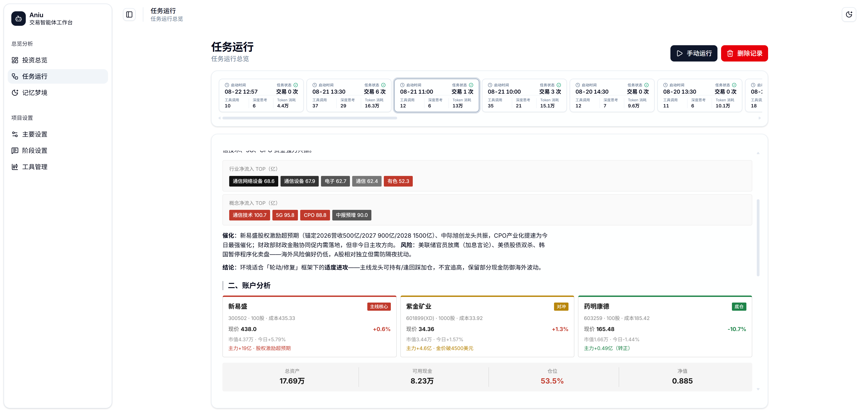Click the 新易盛 stock card
Viewport: 868px width, 412px height.
pyautogui.click(x=309, y=326)
